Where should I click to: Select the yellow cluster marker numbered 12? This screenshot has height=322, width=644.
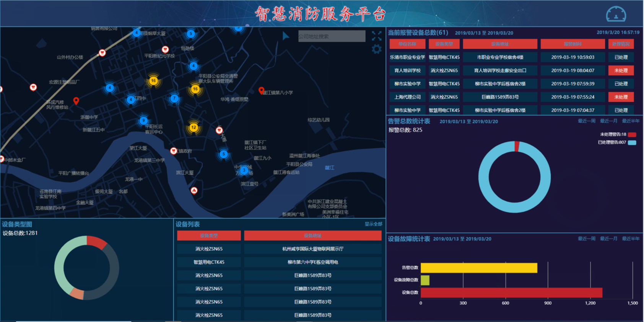(x=194, y=127)
